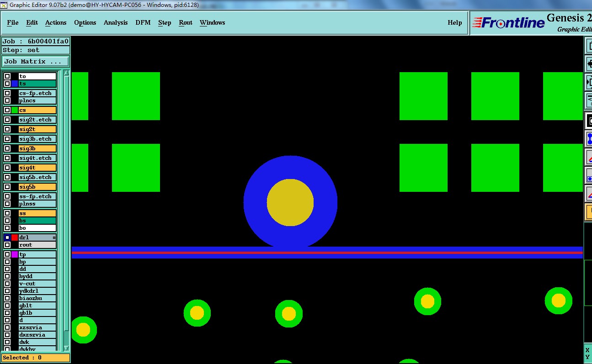Select the plnss layer name
Viewport: 592px width, 364px height.
pos(37,204)
